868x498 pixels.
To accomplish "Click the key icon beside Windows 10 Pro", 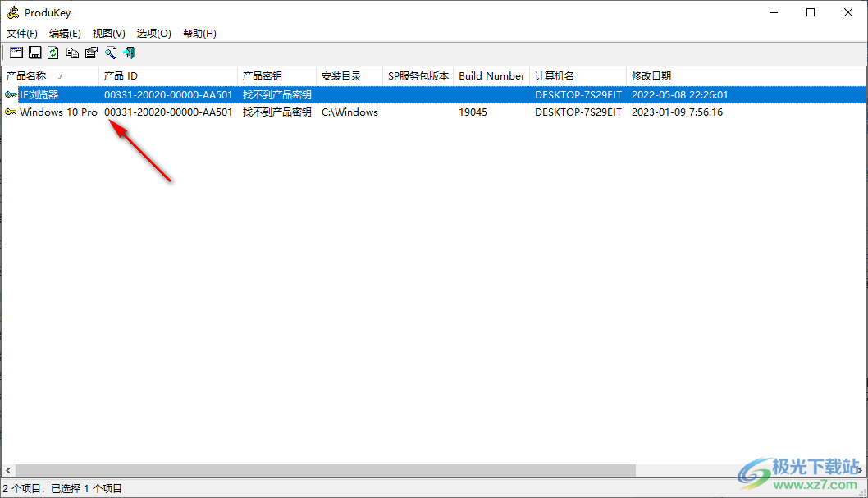I will 11,112.
